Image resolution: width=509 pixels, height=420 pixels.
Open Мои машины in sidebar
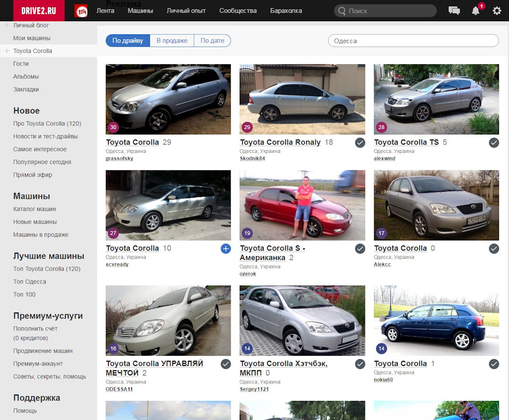[x=32, y=38]
